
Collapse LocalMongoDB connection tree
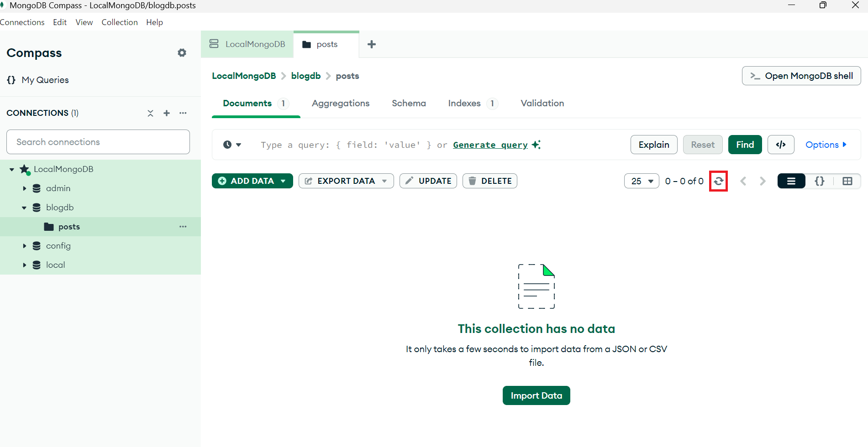(x=12, y=170)
